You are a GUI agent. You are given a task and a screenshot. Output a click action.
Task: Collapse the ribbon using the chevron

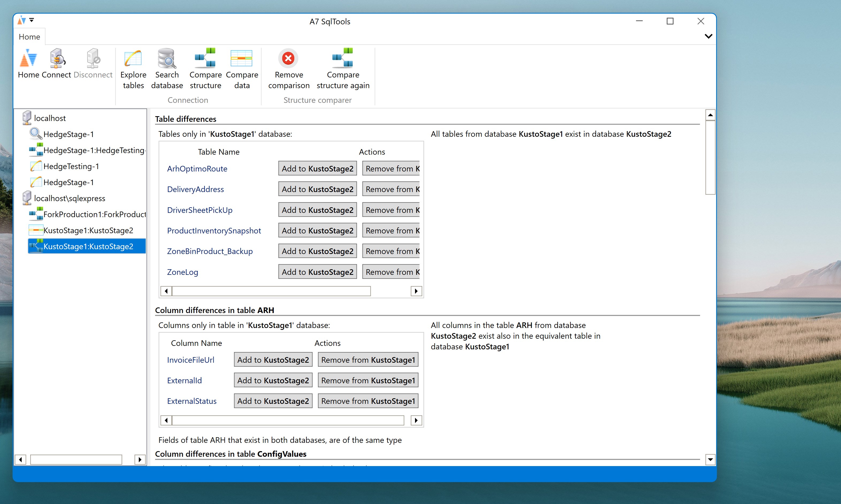click(x=708, y=36)
